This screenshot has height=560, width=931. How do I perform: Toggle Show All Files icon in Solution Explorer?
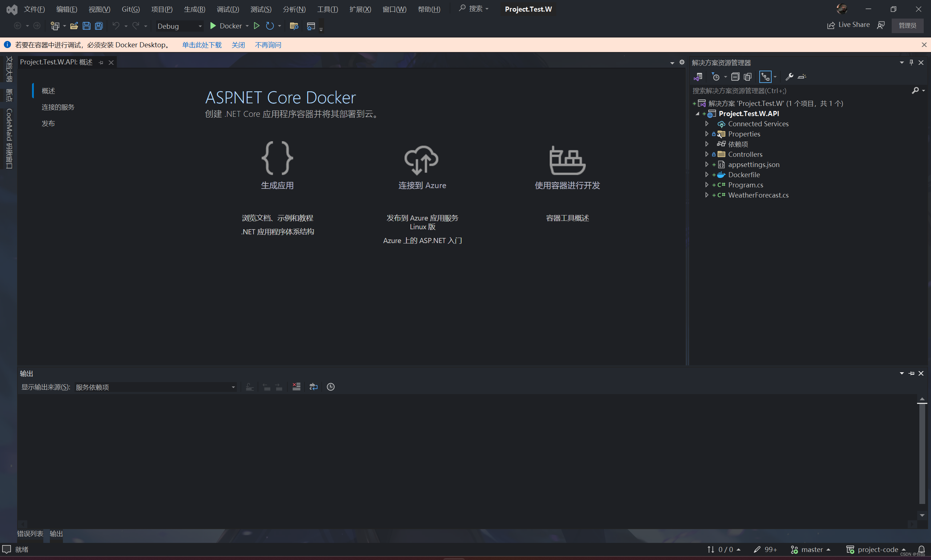click(x=748, y=77)
